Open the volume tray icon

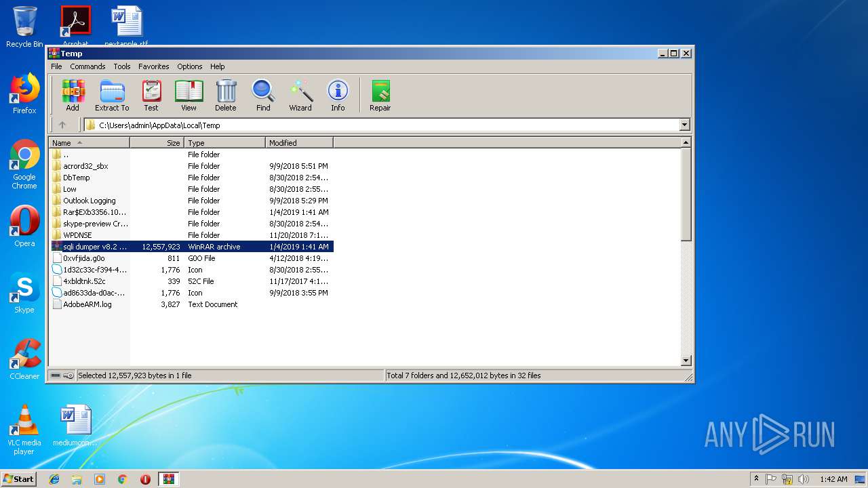(804, 479)
